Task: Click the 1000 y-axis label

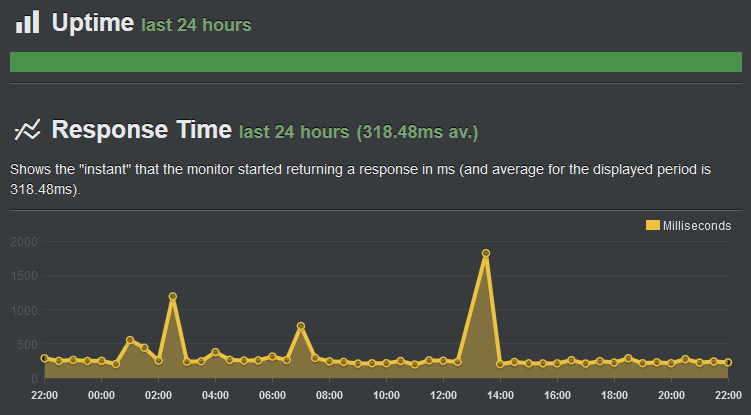Action: coord(24,310)
